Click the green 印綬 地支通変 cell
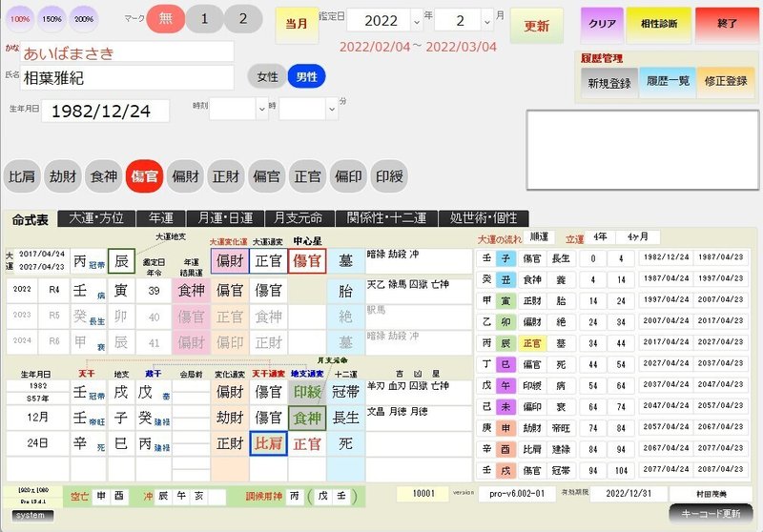 [x=307, y=392]
